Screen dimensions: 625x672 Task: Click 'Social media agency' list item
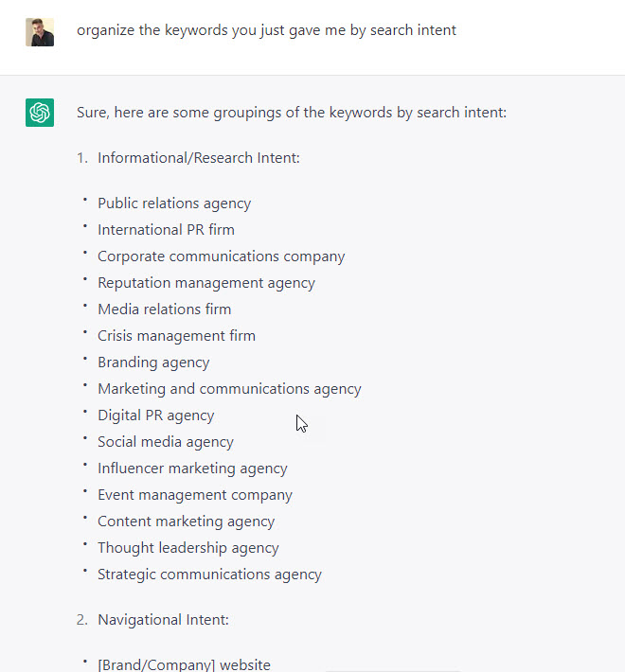click(166, 442)
